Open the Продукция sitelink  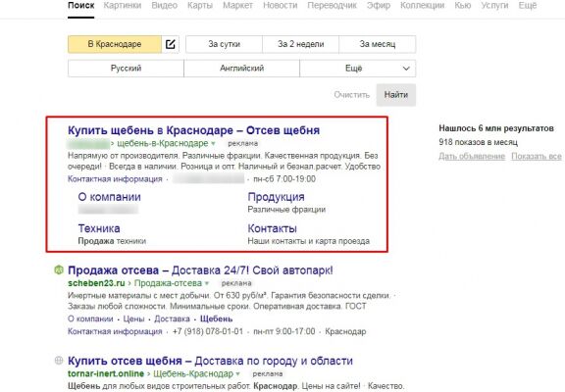tap(276, 197)
